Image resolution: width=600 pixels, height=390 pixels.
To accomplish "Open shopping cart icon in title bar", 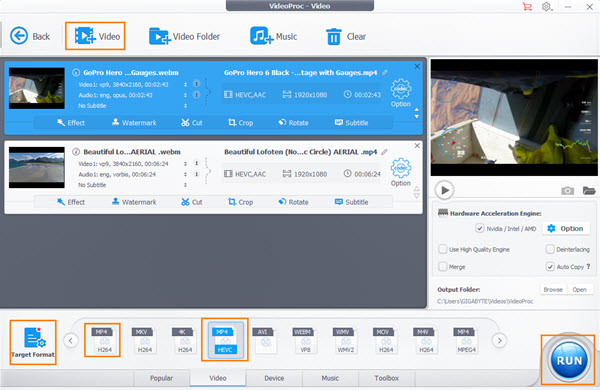I will (x=527, y=7).
